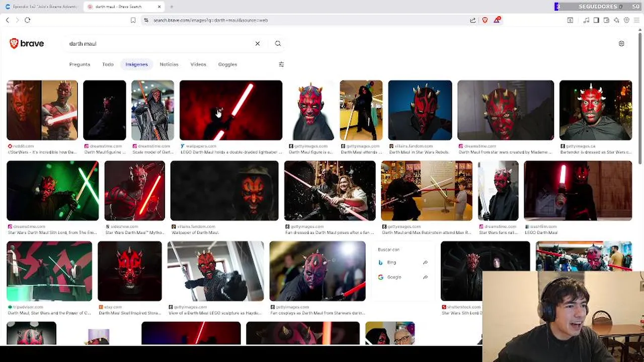Image resolution: width=644 pixels, height=362 pixels.
Task: Open a new tab with the plus button
Action: (x=172, y=7)
